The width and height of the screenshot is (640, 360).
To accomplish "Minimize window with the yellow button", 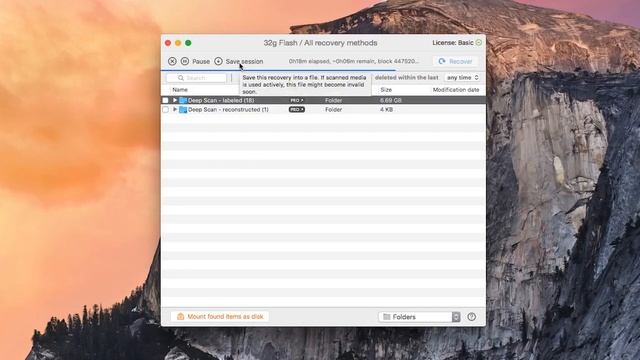I will 178,43.
